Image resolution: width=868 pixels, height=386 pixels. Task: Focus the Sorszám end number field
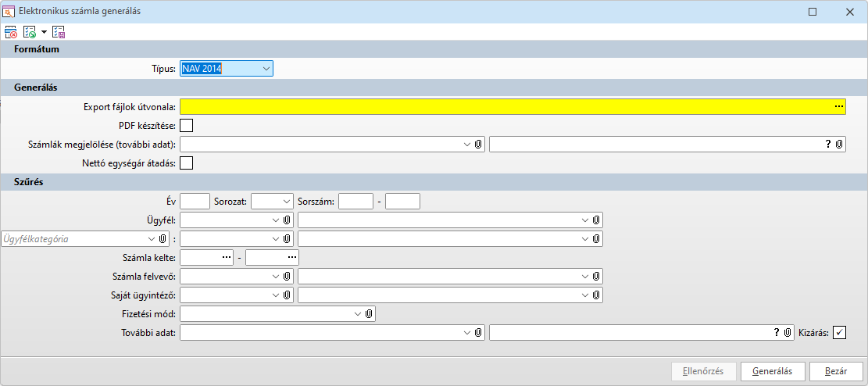coord(402,201)
